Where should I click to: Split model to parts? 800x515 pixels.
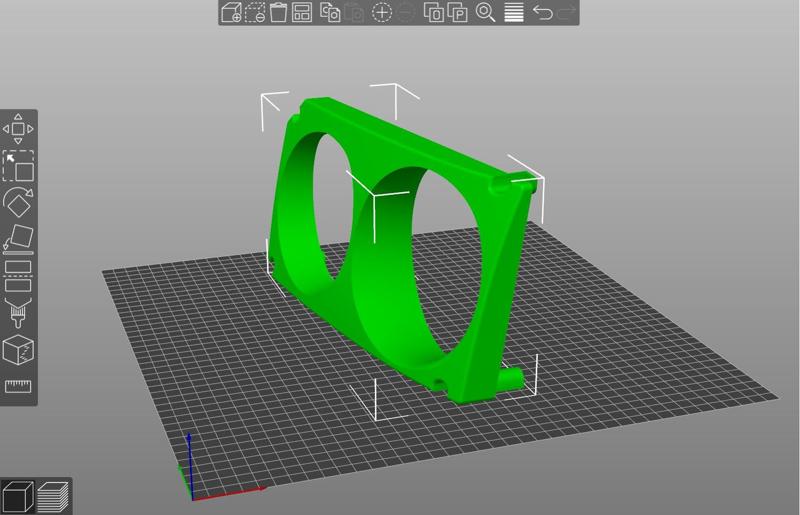[x=457, y=12]
